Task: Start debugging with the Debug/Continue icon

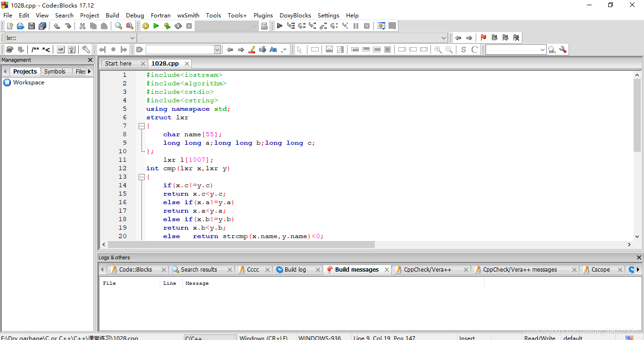Action: tap(280, 26)
